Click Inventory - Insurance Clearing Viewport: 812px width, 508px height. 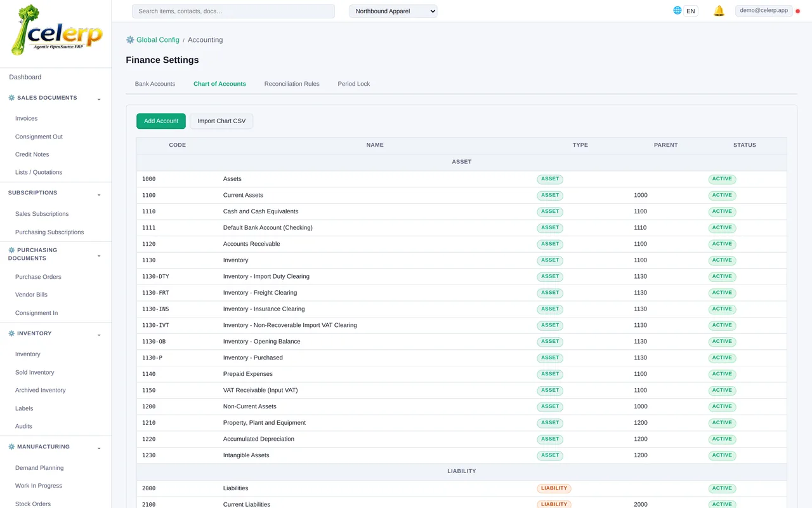[x=264, y=309]
